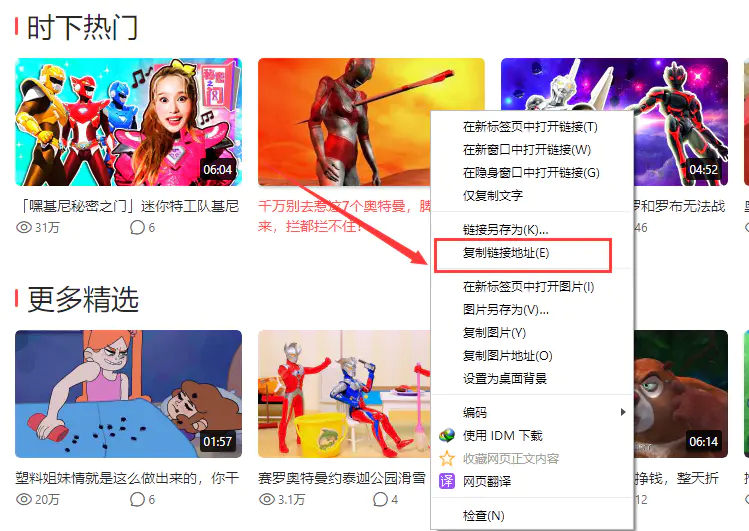This screenshot has width=749, height=531.
Task: Click the 01:57 duration badge
Action: pos(218,441)
